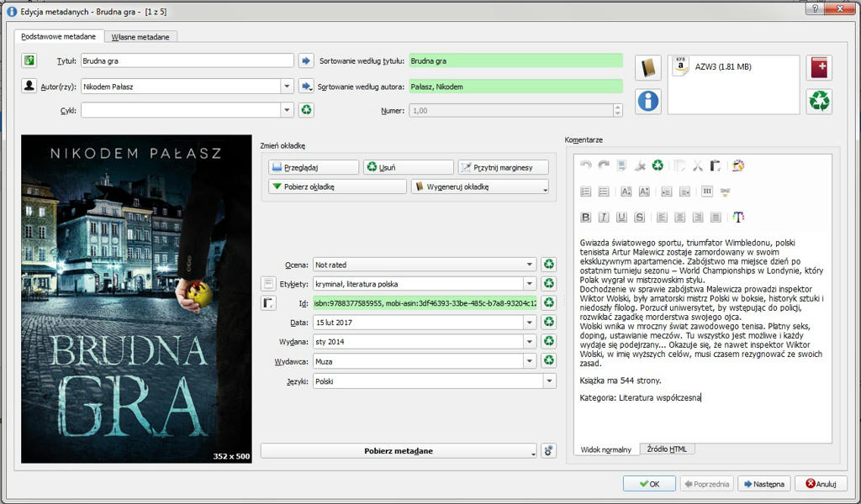Expand the Autor(rzy) dropdown

click(287, 87)
